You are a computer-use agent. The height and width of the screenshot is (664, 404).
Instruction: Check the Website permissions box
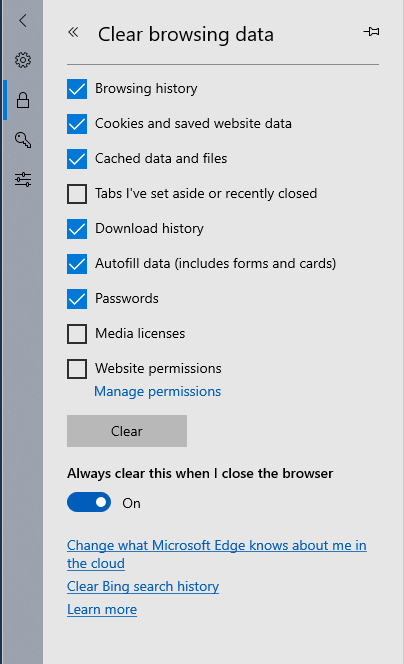(77, 369)
